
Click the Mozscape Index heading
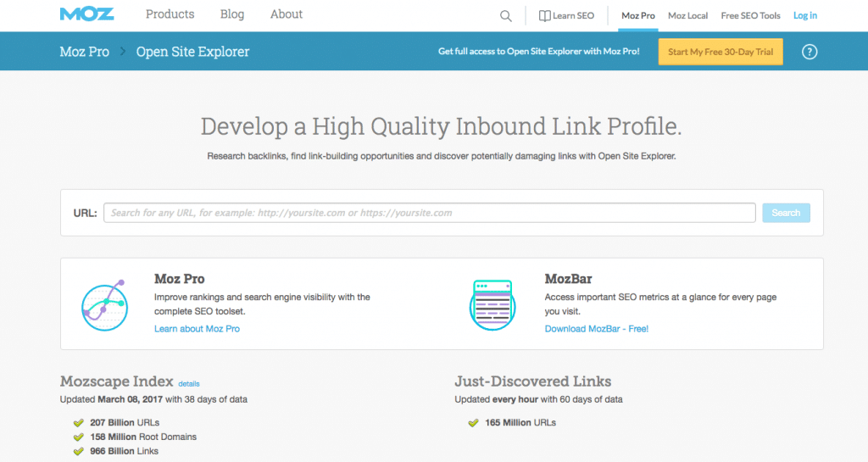pos(116,381)
